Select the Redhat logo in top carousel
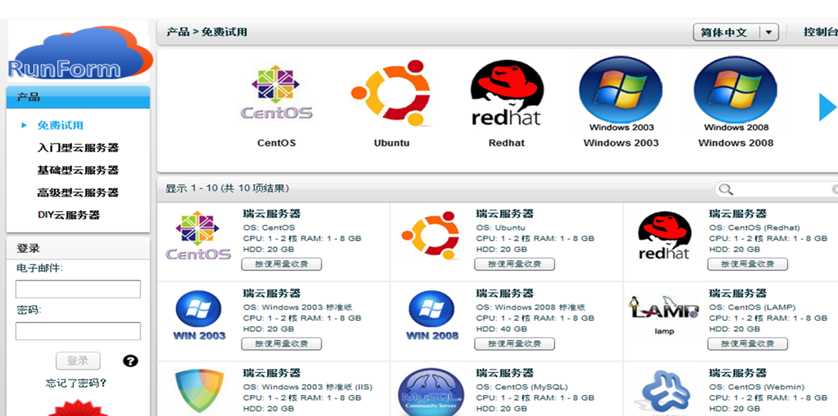The image size is (838, 416). [506, 94]
